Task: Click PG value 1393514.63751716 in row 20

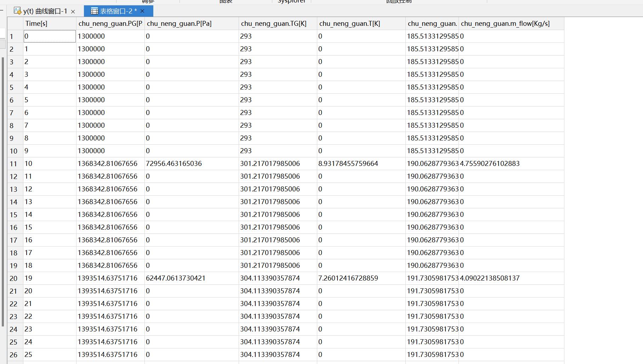Action: pyautogui.click(x=110, y=278)
